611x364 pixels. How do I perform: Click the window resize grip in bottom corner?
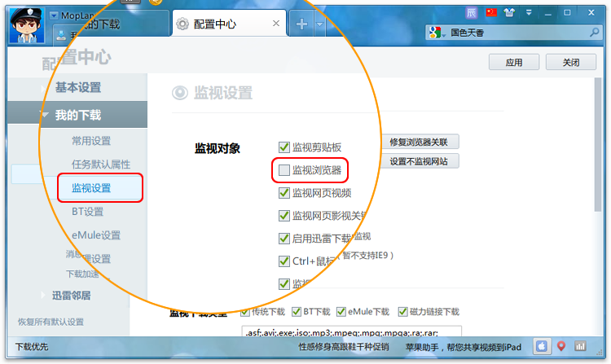(600, 353)
